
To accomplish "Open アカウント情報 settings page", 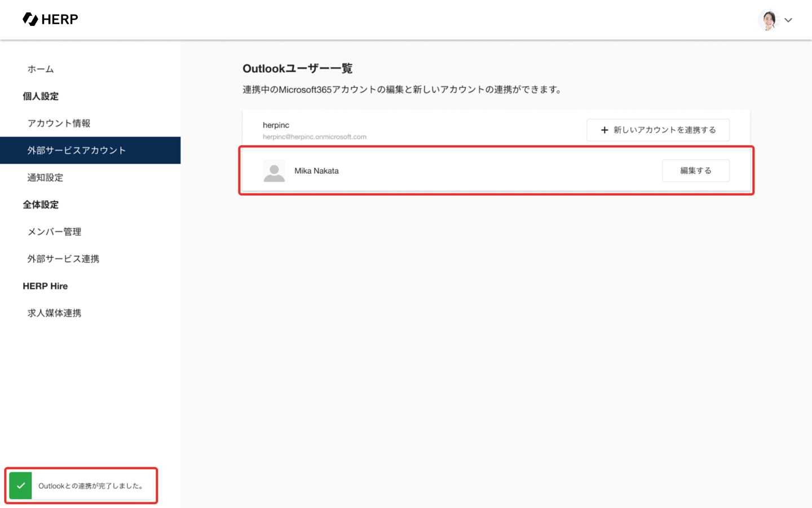I will point(59,123).
